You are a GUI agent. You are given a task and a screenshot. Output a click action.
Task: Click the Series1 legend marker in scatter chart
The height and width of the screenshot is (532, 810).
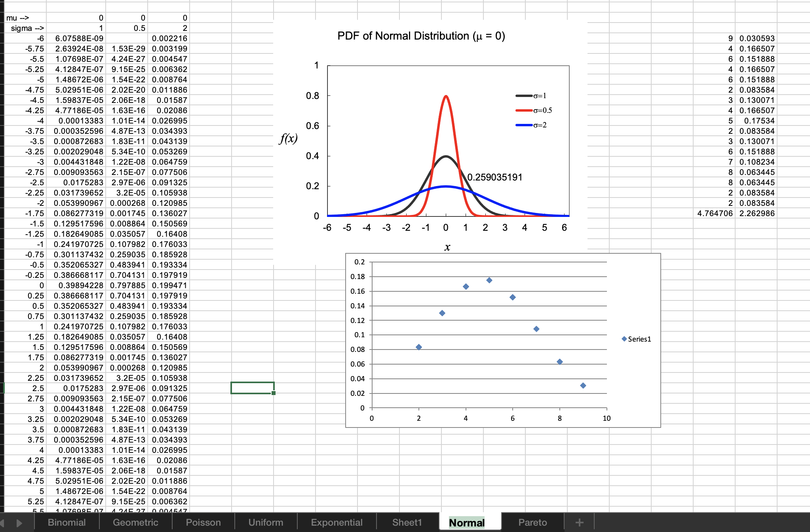point(624,339)
